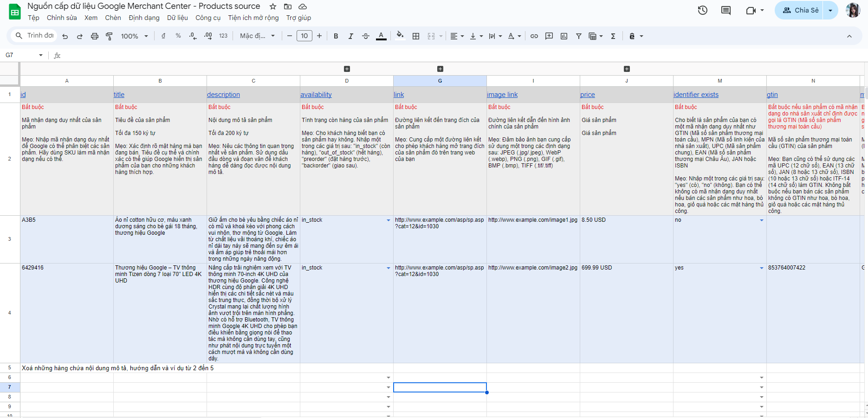The width and height of the screenshot is (868, 418).
Task: Apply italic formatting
Action: 351,36
